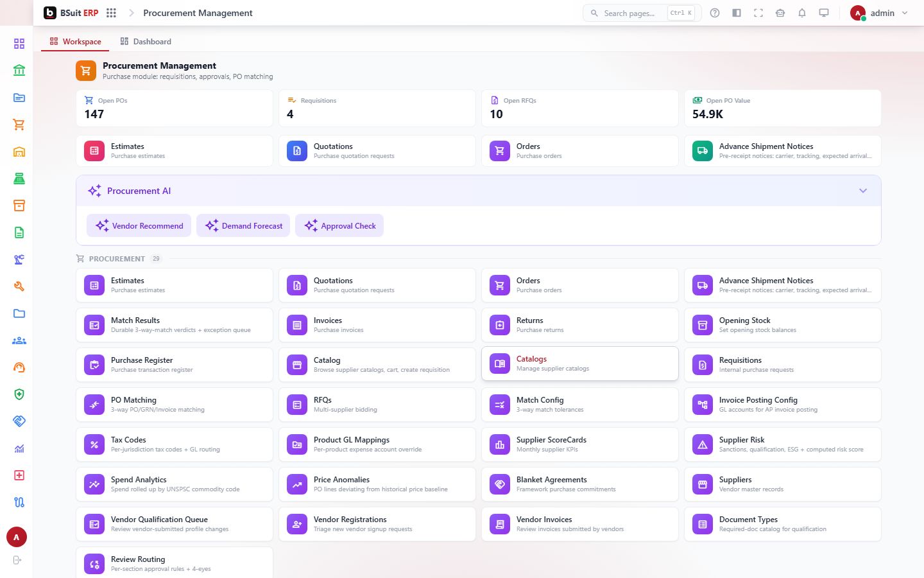
Task: Click the BSuit ERP logo
Action: 71,13
